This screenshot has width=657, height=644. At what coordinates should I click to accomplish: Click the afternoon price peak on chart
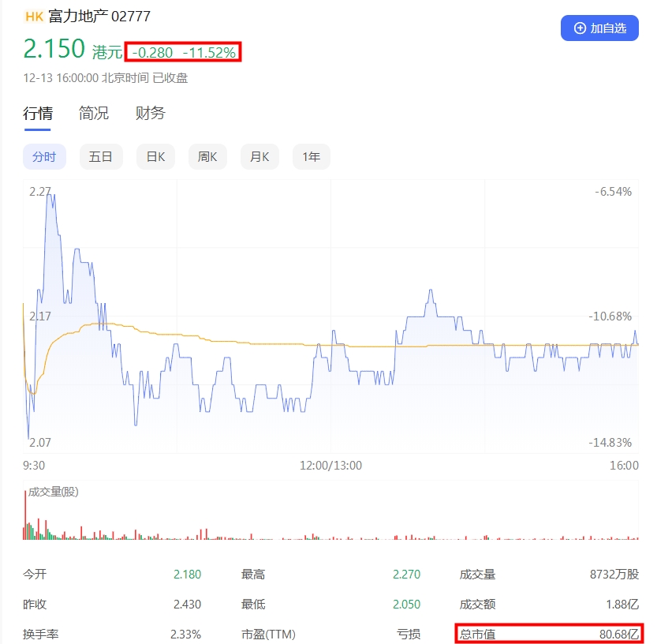pos(430,291)
